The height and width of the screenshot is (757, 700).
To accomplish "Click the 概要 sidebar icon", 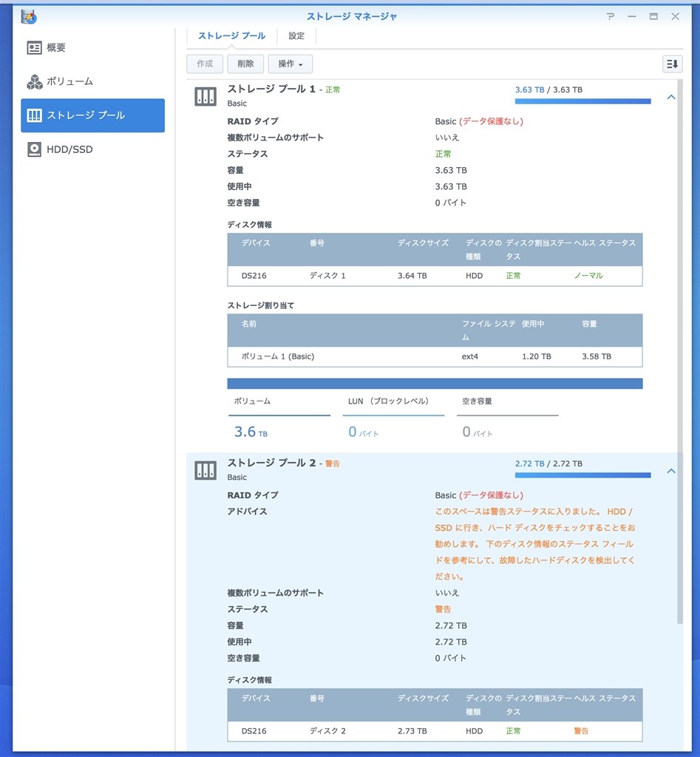I will tap(34, 48).
